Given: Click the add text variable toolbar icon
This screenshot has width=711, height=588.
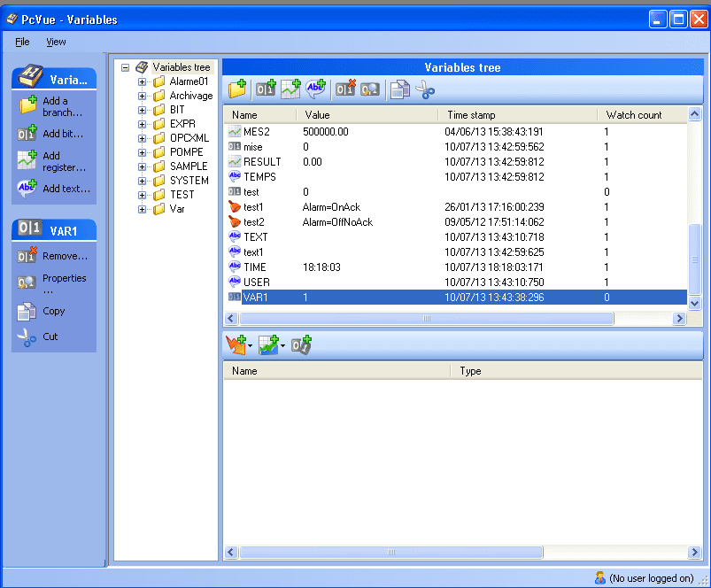Looking at the screenshot, I should (316, 89).
